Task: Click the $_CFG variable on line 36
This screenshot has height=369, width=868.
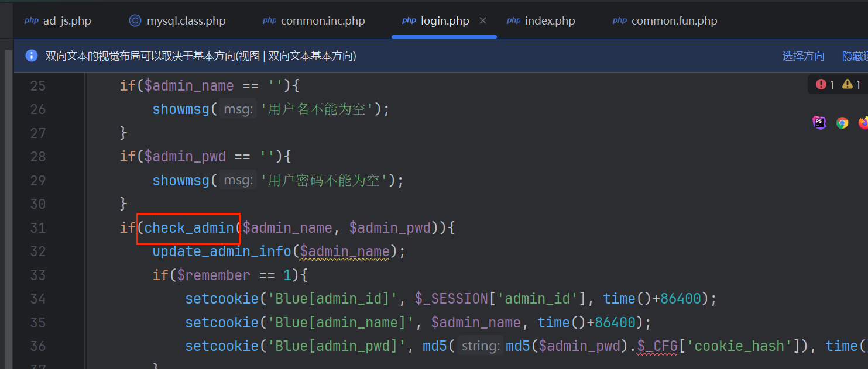Action: 653,346
